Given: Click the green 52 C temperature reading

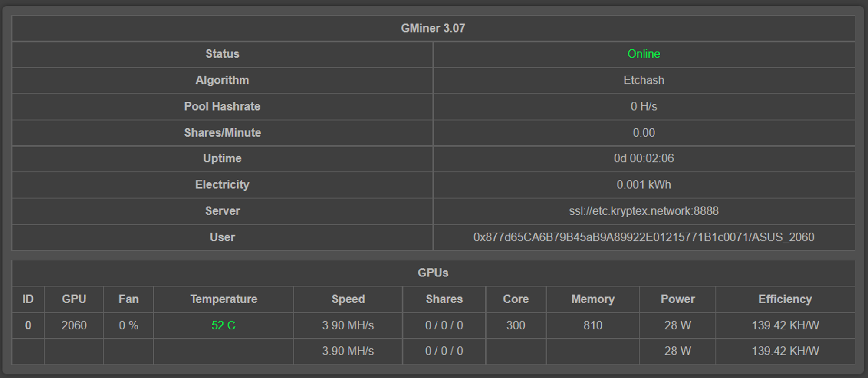Looking at the screenshot, I should coord(224,325).
